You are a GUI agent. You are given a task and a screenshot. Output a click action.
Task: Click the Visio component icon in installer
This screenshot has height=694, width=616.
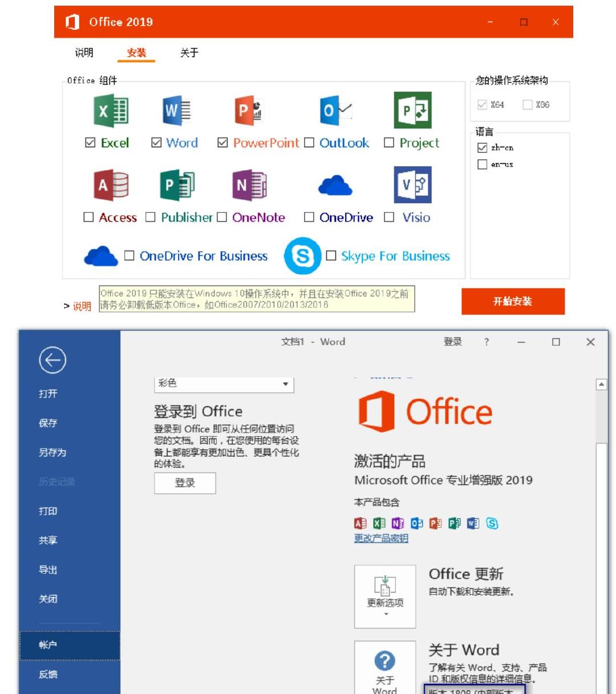coord(412,185)
